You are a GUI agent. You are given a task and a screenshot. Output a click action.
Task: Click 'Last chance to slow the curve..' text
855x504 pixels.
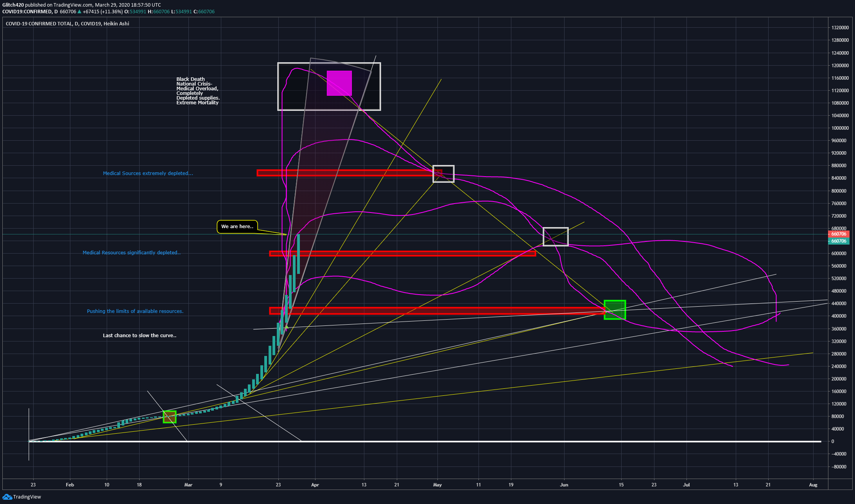point(140,335)
